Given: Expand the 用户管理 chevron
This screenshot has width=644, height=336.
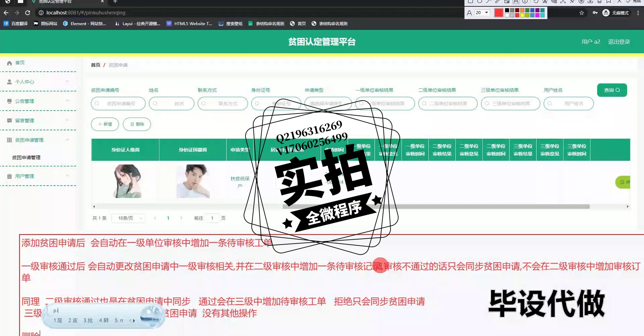Looking at the screenshot, I should pyautogui.click(x=67, y=176).
